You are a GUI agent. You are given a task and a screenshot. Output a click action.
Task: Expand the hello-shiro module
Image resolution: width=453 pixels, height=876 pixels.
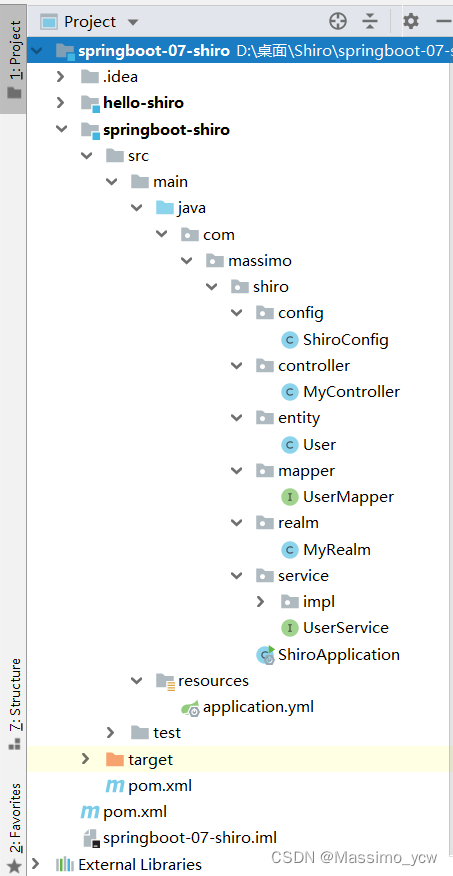[x=60, y=103]
